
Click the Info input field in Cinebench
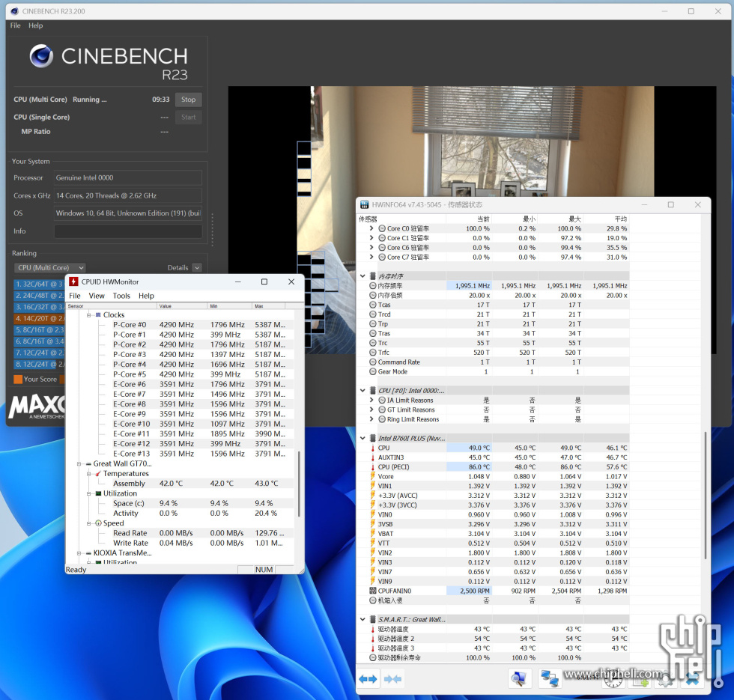pos(128,231)
